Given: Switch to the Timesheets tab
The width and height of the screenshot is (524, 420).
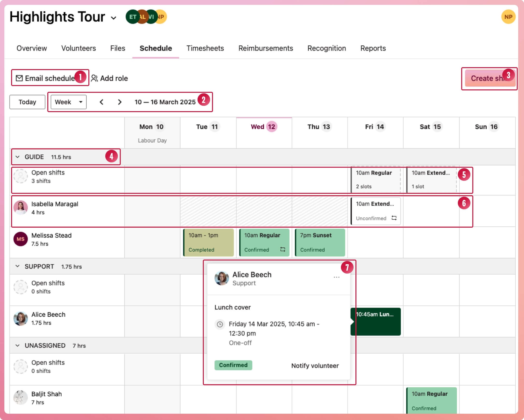Looking at the screenshot, I should click(205, 48).
